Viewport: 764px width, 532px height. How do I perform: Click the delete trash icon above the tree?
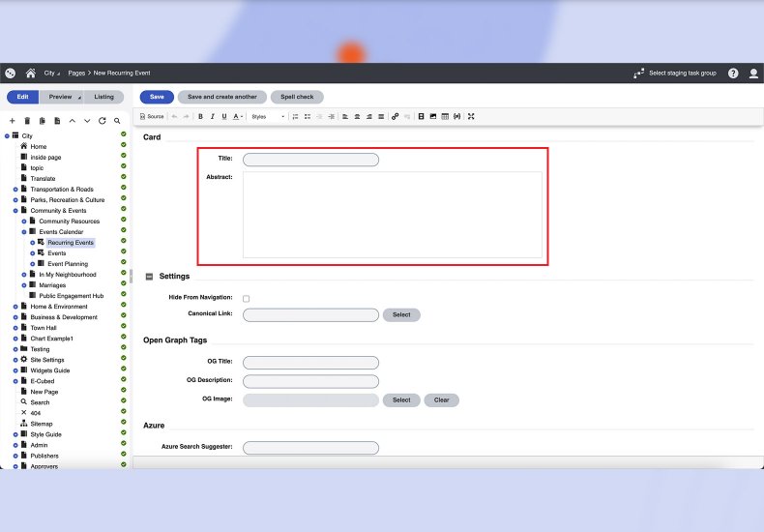point(27,121)
